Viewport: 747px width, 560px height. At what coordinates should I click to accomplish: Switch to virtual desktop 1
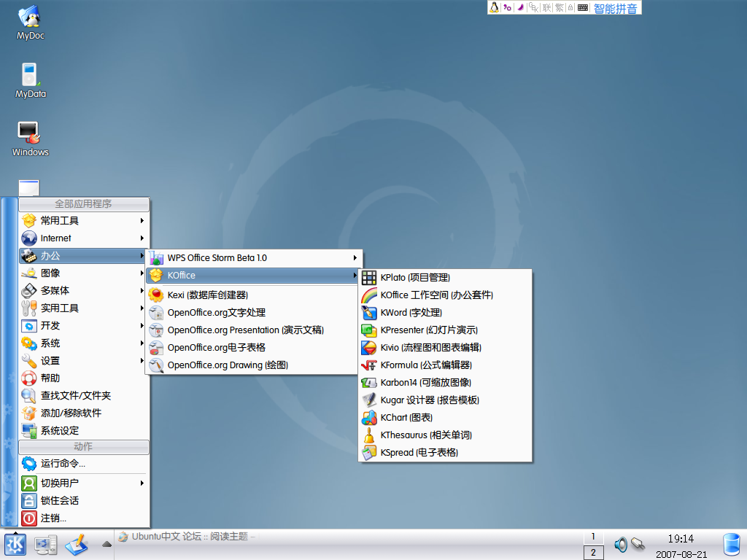point(593,537)
